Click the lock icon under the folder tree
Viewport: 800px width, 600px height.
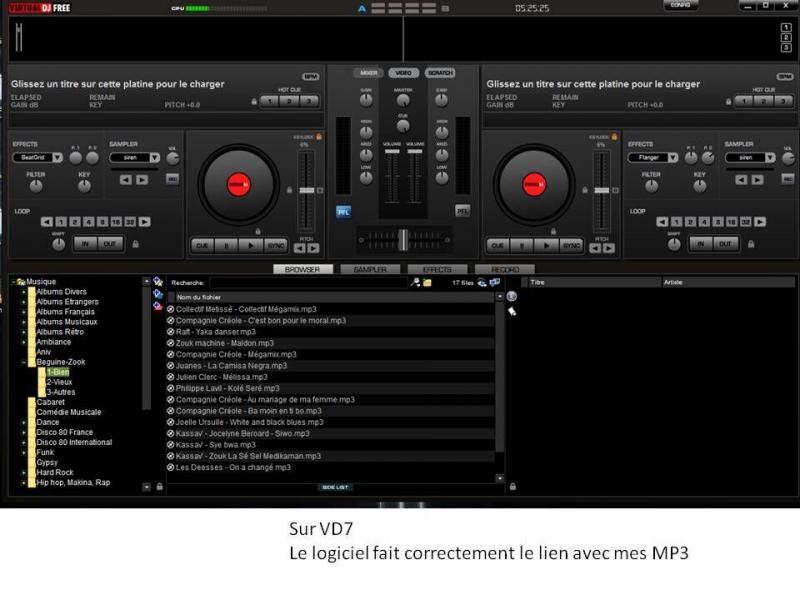coord(160,487)
